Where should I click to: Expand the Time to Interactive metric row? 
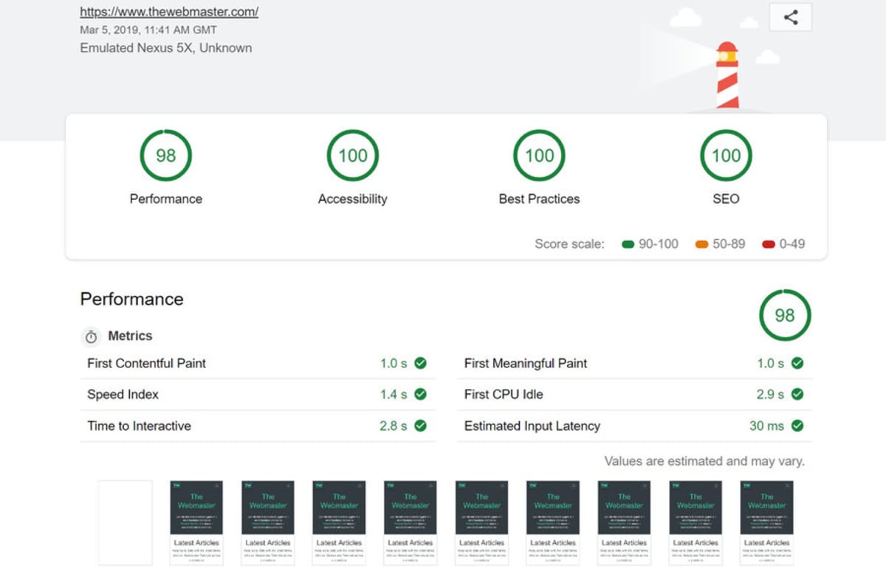point(258,426)
